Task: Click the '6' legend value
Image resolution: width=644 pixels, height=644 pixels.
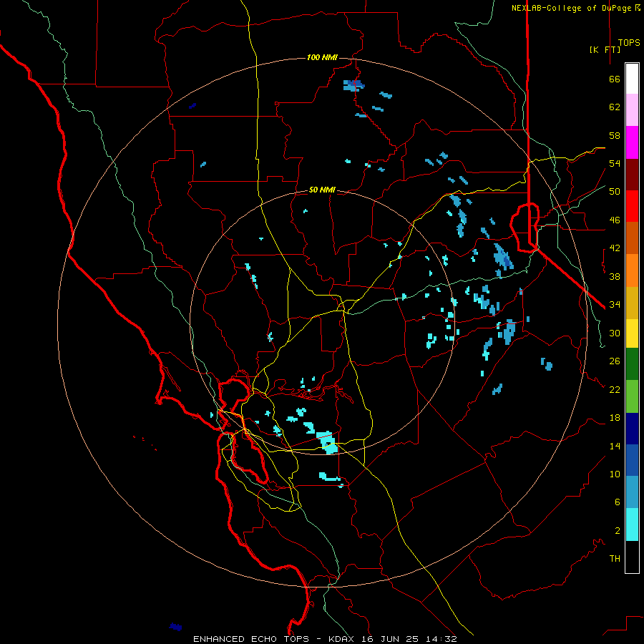Action: point(618,502)
